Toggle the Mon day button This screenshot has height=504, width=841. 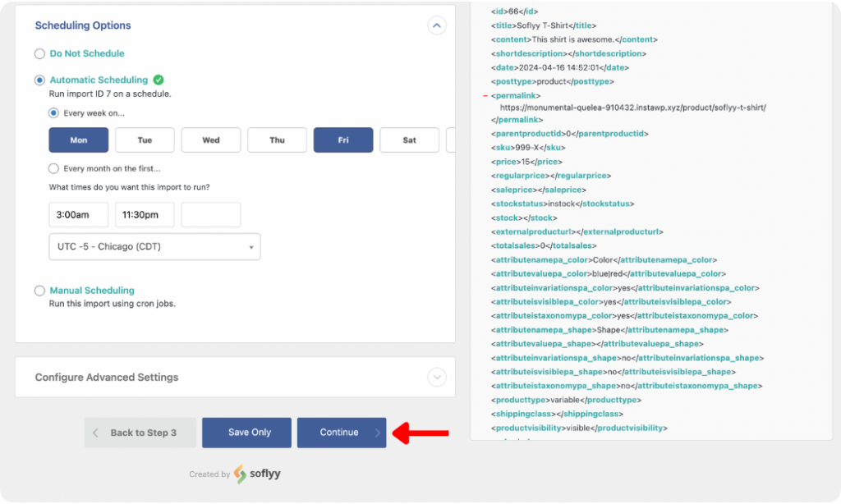(x=79, y=140)
